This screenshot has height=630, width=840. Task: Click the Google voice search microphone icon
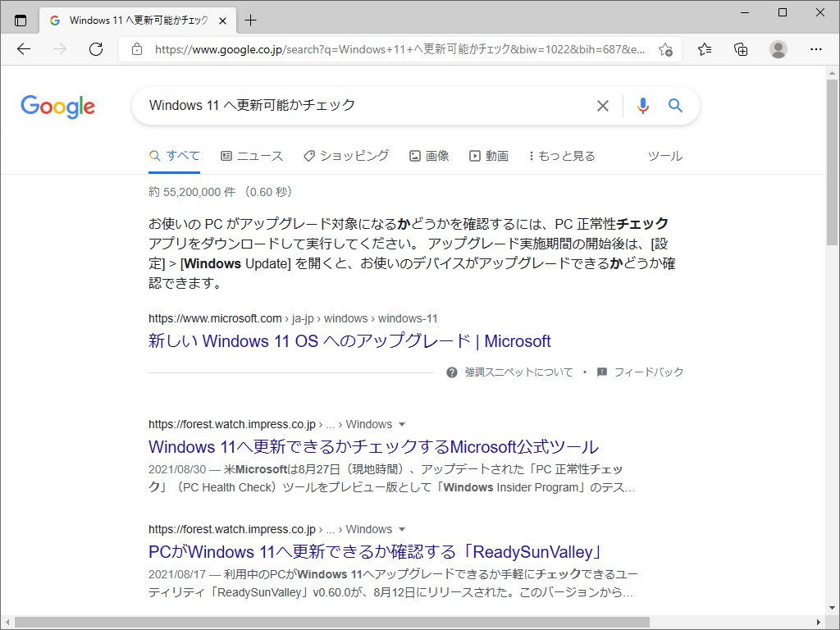click(642, 105)
